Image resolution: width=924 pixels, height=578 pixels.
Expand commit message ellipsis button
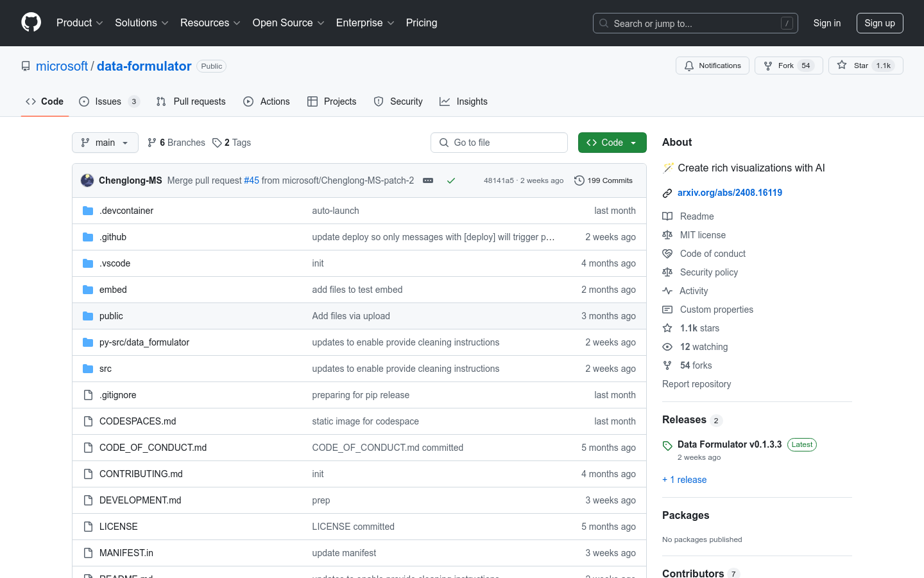point(428,180)
